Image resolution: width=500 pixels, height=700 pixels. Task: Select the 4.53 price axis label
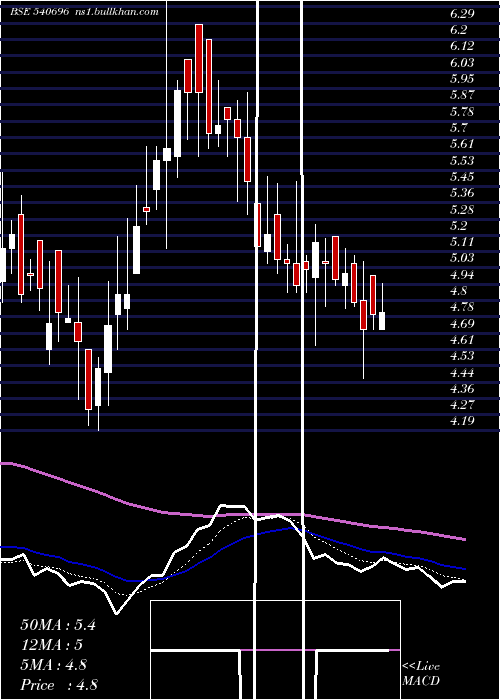tap(462, 356)
